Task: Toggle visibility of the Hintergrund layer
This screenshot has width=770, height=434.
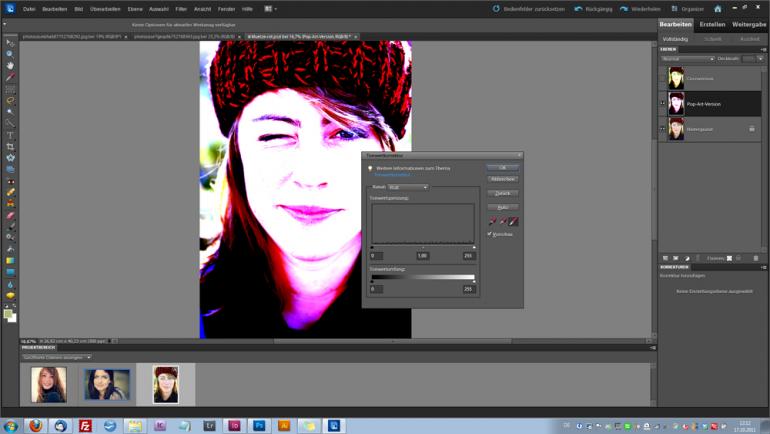Action: (662, 128)
